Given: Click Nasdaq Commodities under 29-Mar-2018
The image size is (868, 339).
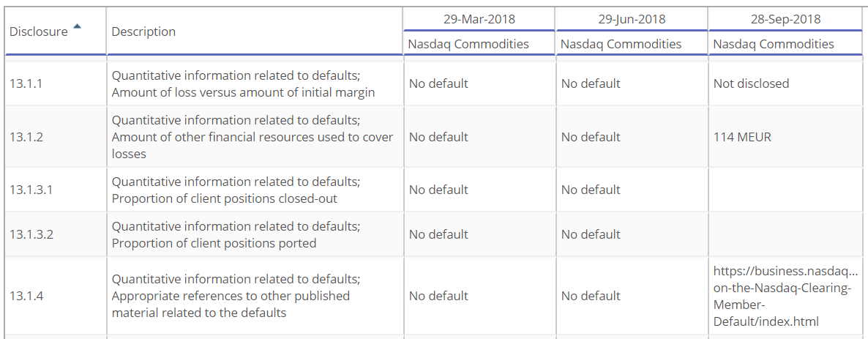Looking at the screenshot, I should (x=468, y=44).
